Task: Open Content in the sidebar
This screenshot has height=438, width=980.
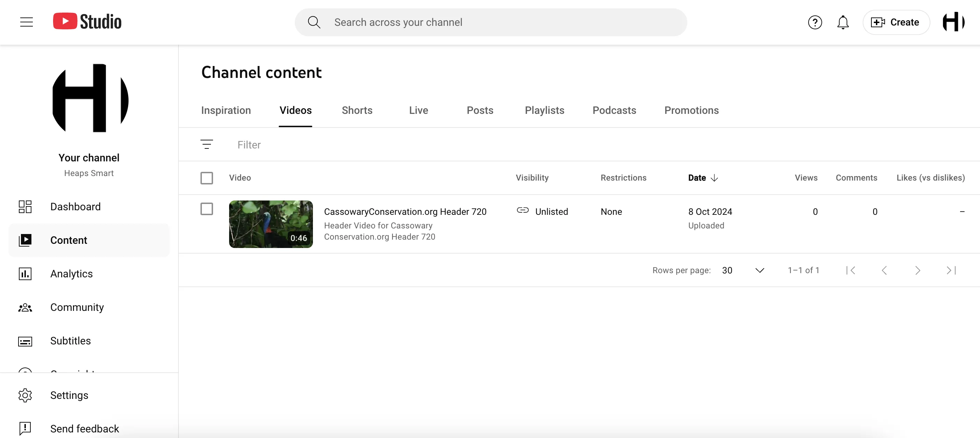Action: (x=89, y=240)
